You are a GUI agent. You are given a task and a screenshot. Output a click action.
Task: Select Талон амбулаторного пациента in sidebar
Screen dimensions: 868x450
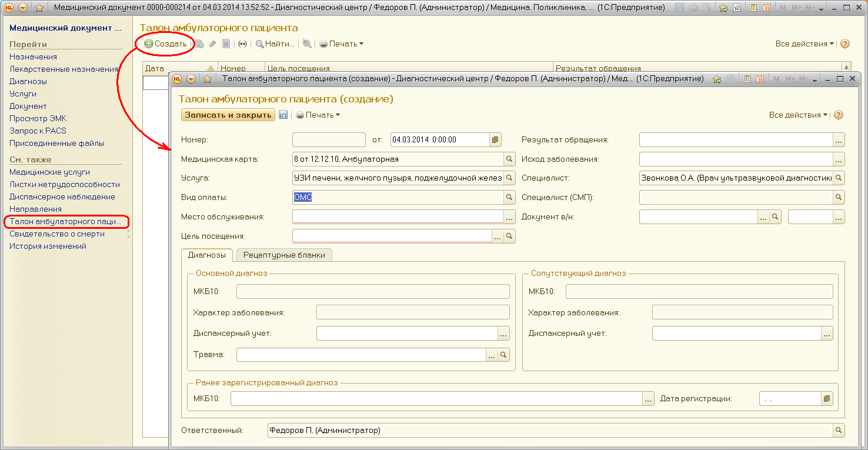pos(66,222)
